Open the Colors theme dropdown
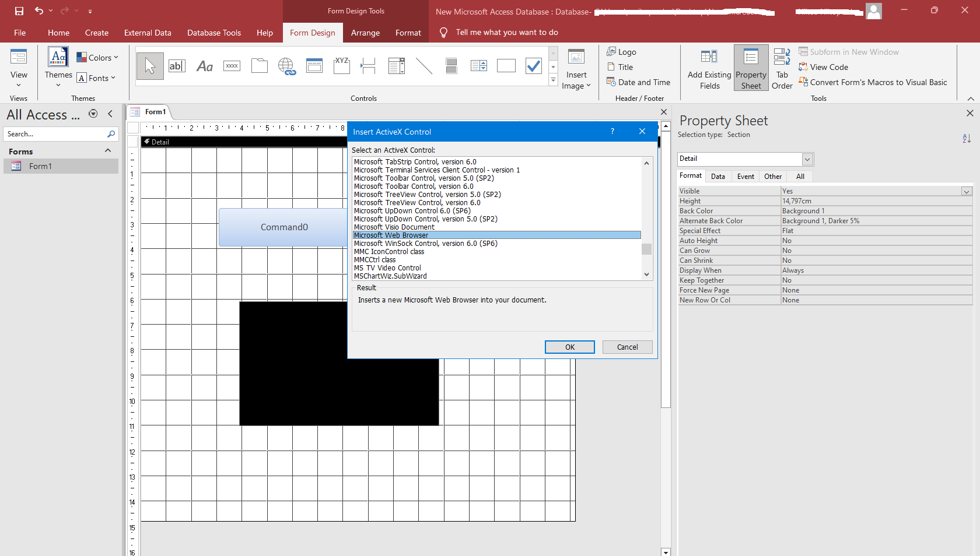Viewport: 980px width, 556px height. 97,58
